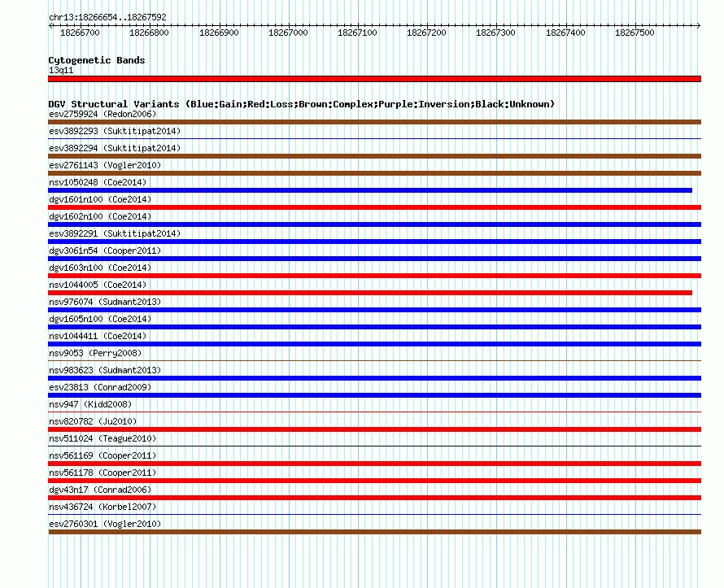Select ruler position 18266700
This screenshot has height=588, width=724.
point(80,33)
